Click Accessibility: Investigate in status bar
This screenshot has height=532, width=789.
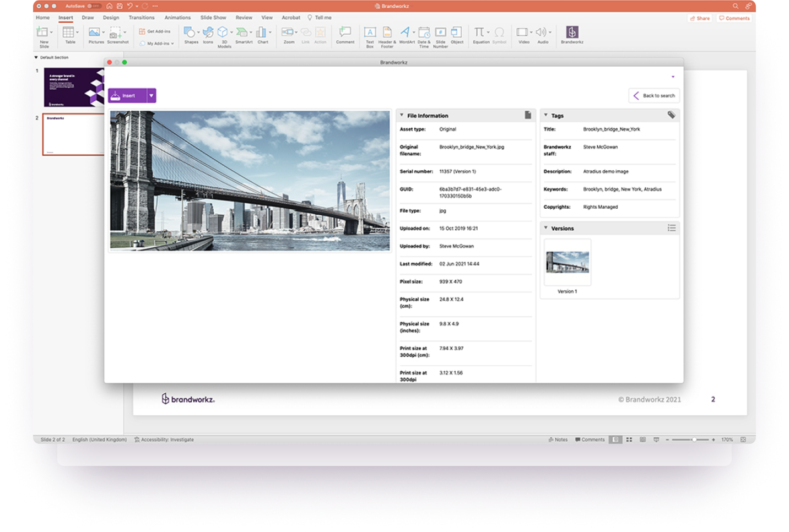[x=164, y=439]
